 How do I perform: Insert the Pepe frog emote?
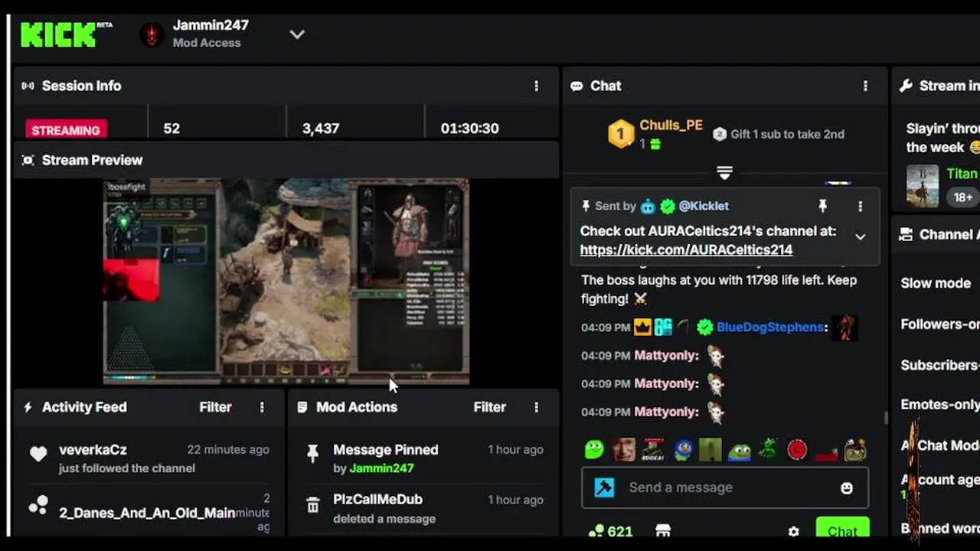740,450
